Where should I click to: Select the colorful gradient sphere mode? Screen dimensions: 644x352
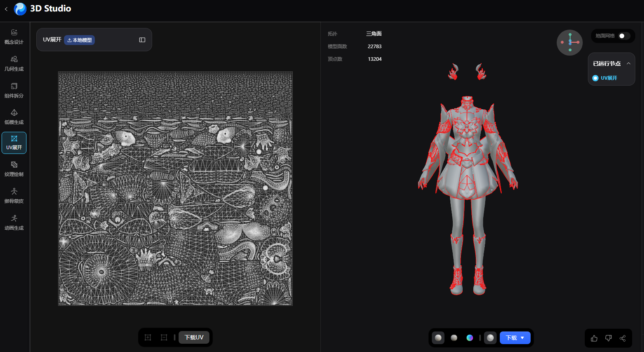[470, 338]
